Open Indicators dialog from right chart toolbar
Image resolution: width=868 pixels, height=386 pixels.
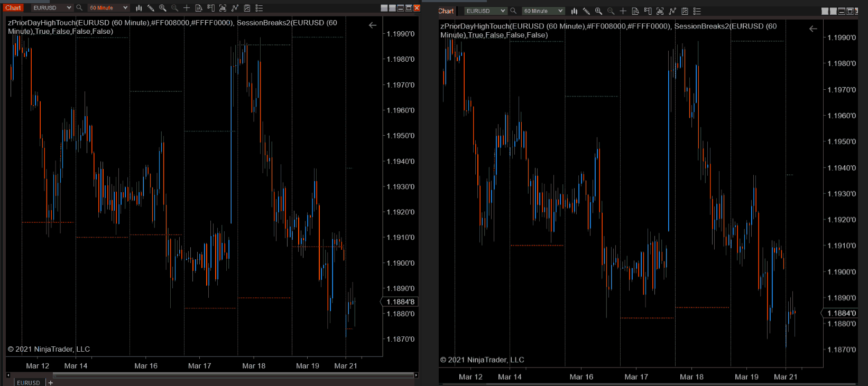(x=660, y=11)
